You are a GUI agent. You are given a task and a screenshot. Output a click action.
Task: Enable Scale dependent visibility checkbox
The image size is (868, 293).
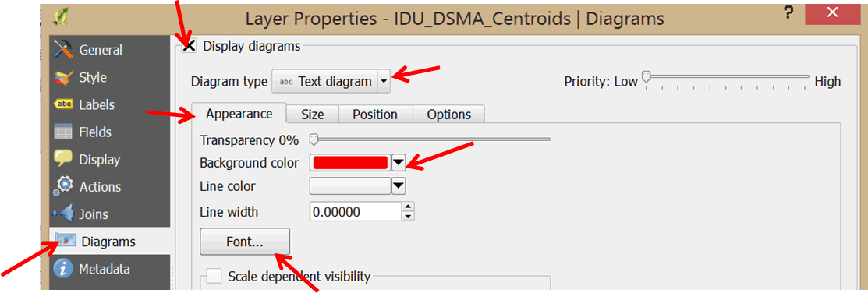(214, 275)
